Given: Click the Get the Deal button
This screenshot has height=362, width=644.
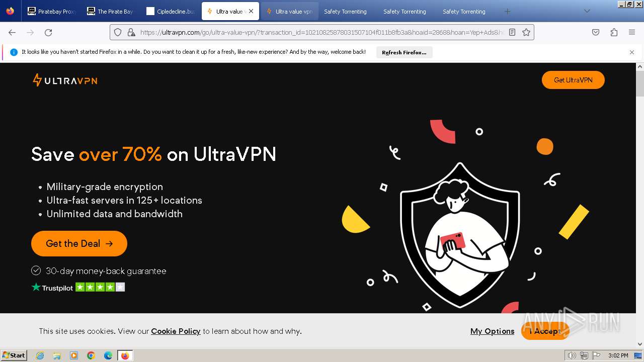Looking at the screenshot, I should coord(79,243).
